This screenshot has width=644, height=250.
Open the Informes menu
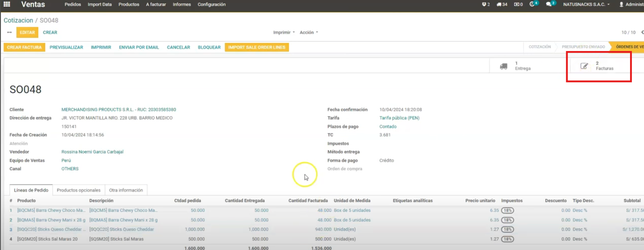pyautogui.click(x=182, y=5)
